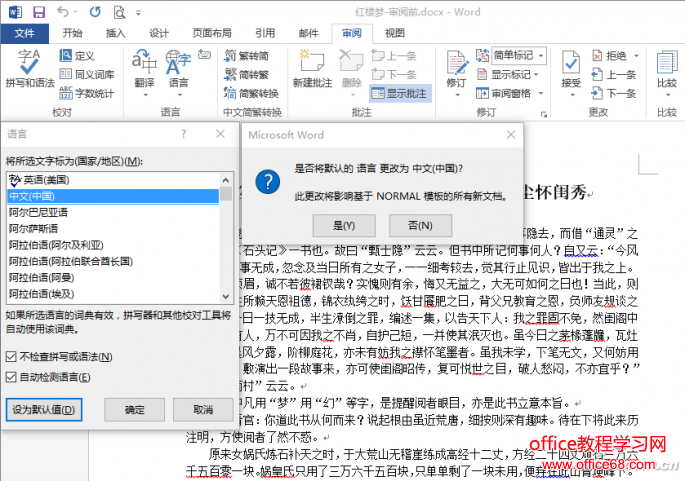
Task: Switch to 视图 tab
Action: coord(394,33)
